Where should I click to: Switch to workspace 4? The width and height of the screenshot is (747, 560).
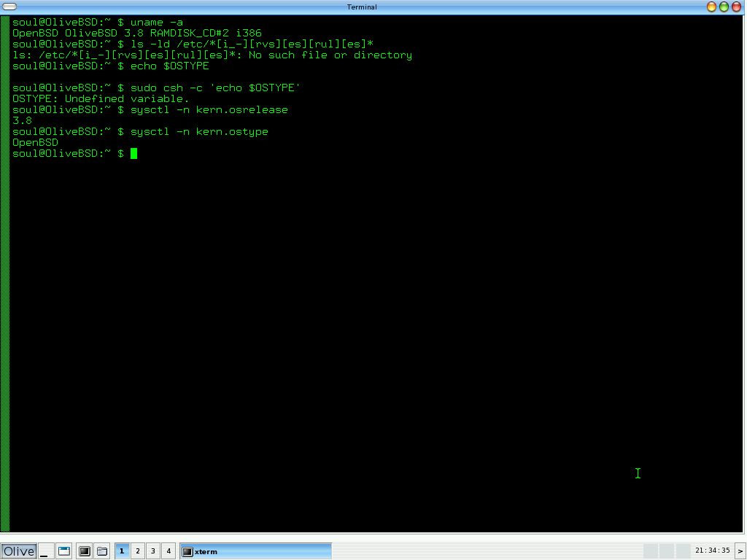169,551
